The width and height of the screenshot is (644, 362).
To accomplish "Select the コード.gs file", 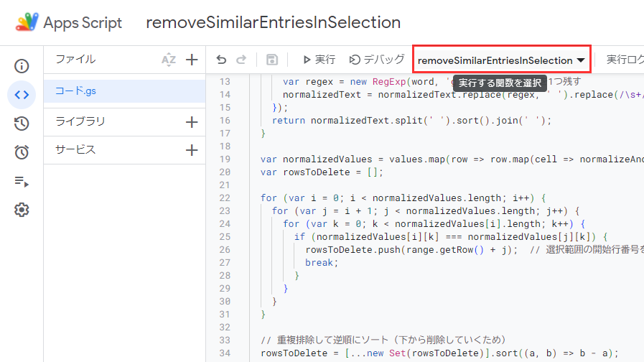I will pyautogui.click(x=75, y=90).
